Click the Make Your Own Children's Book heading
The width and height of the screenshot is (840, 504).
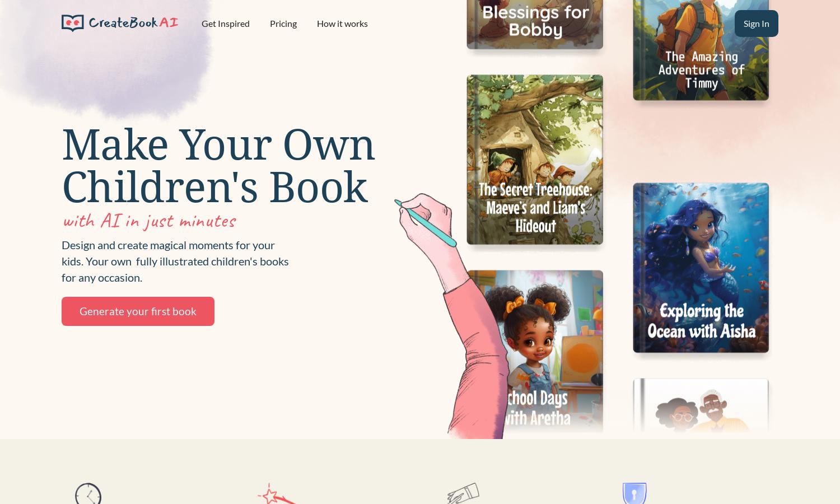pyautogui.click(x=218, y=165)
